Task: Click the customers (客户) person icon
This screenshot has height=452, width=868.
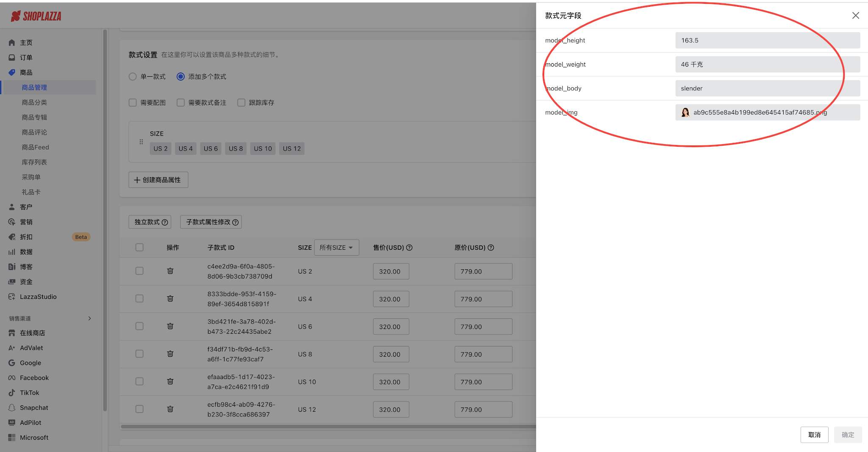Action: coord(12,207)
